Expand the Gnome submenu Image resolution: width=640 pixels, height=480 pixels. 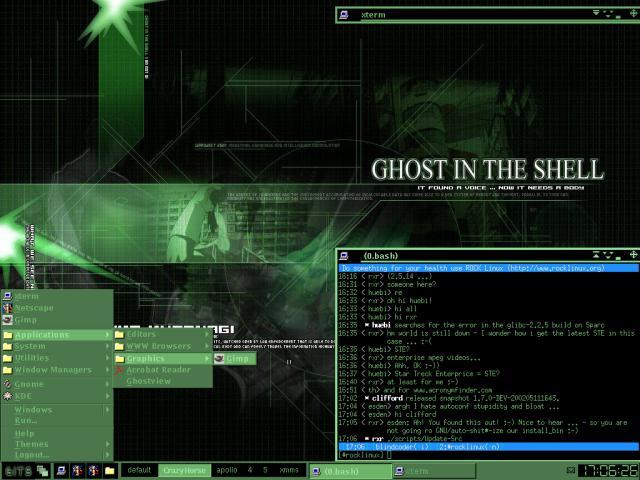(57, 384)
